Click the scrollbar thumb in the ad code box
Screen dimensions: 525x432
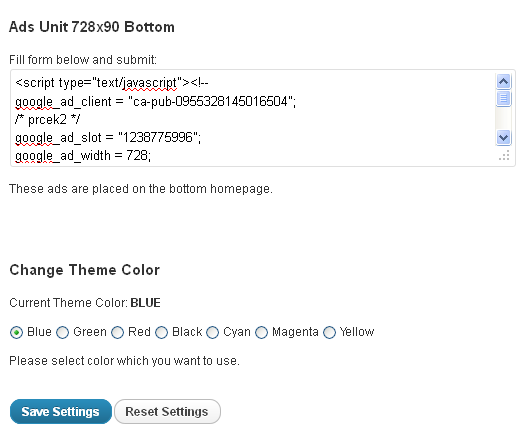(503, 98)
